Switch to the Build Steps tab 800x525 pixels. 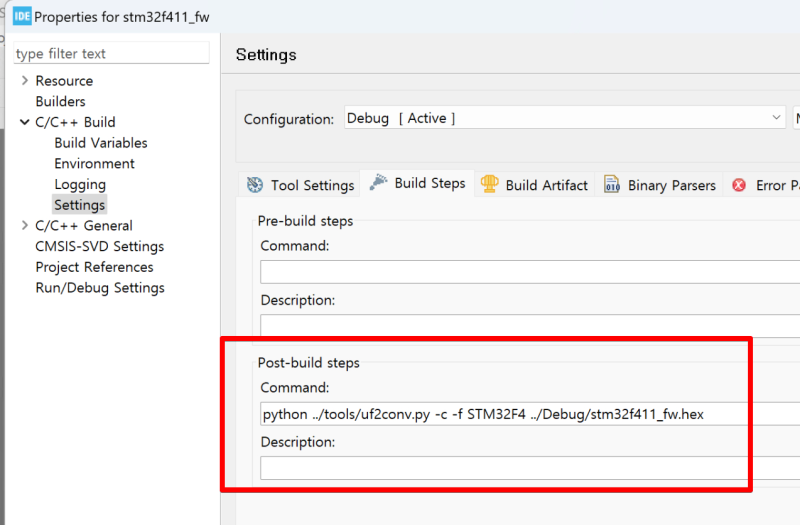click(x=417, y=183)
